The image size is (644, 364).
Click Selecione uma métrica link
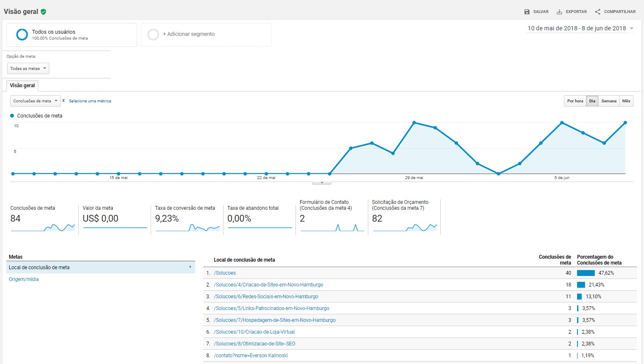coord(90,101)
